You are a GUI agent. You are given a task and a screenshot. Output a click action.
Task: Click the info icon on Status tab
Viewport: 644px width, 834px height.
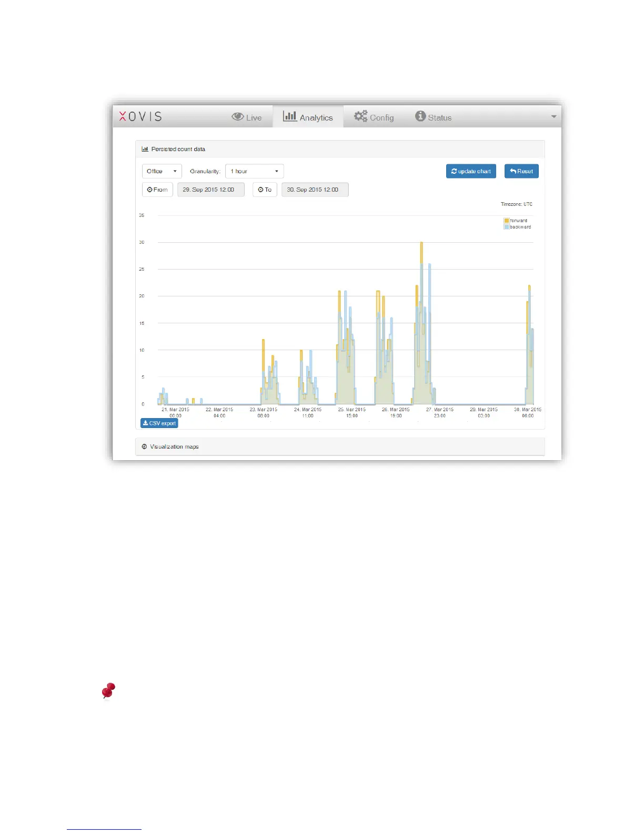point(420,116)
